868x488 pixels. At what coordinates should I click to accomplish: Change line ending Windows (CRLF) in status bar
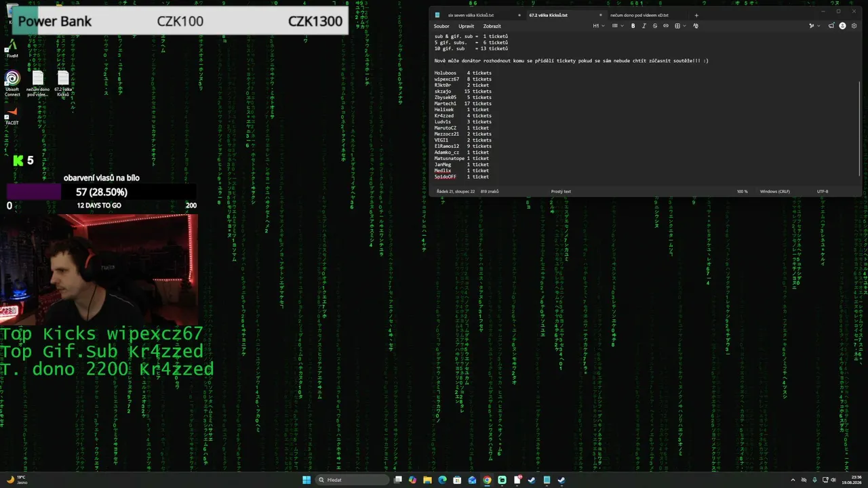(775, 191)
